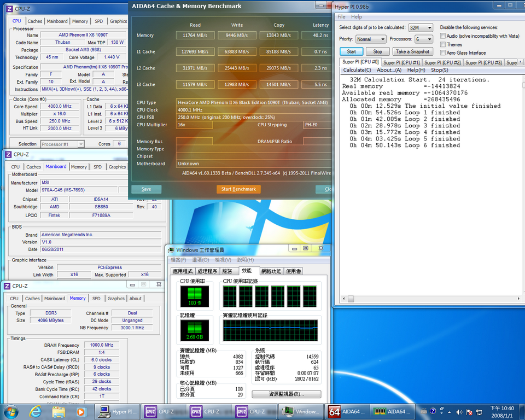Image resolution: width=525 pixels, height=420 pixels.
Task: Launch Internet Explorer from taskbar
Action: click(x=36, y=412)
